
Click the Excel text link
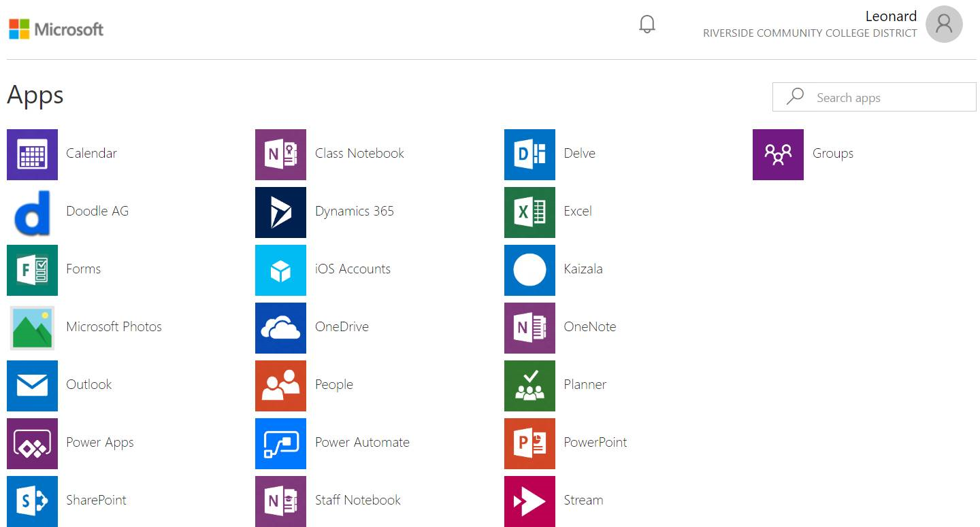tap(578, 211)
